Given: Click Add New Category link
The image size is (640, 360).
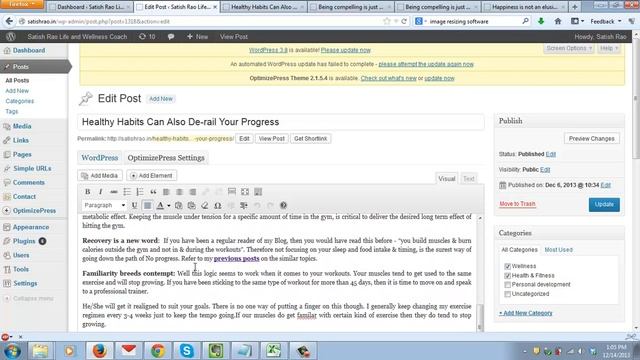Looking at the screenshot, I should point(525,313).
